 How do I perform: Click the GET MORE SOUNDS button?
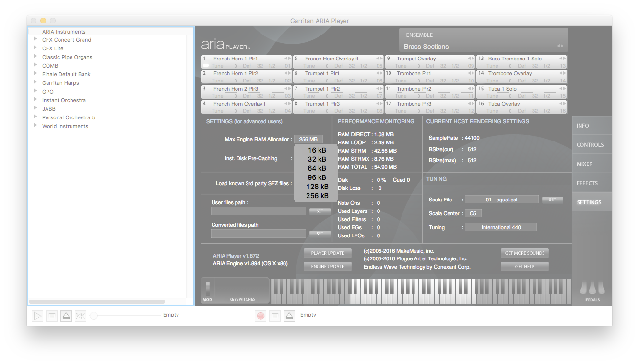pyautogui.click(x=525, y=253)
